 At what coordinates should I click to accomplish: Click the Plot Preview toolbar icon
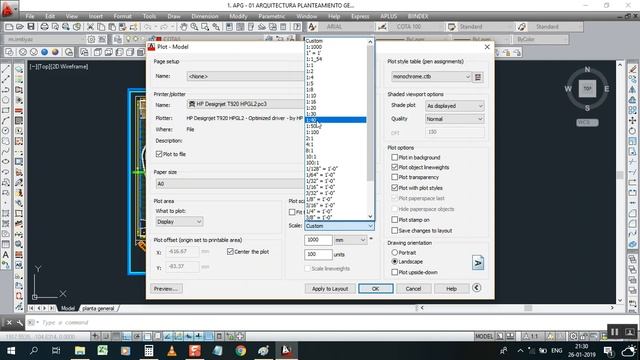pyautogui.click(x=55, y=27)
